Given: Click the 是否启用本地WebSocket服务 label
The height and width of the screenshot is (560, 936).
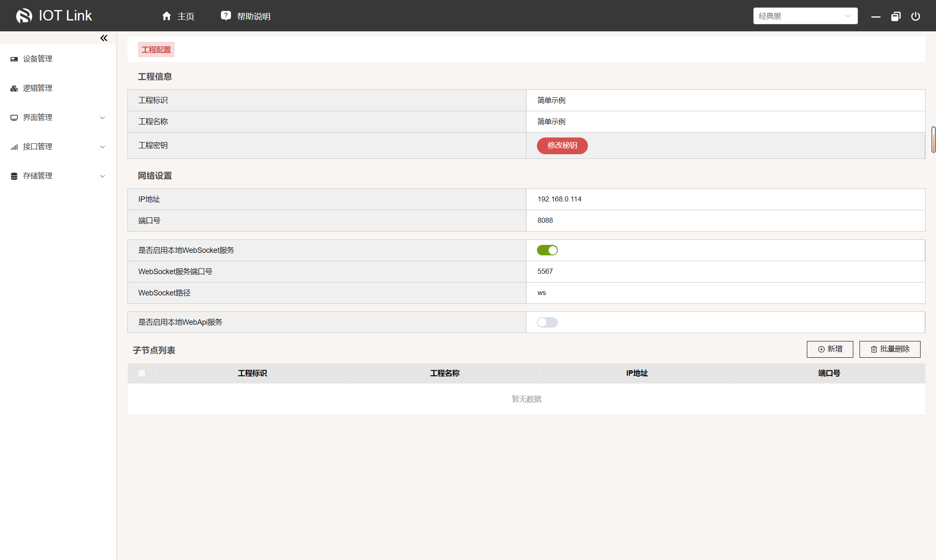Looking at the screenshot, I should click(186, 250).
